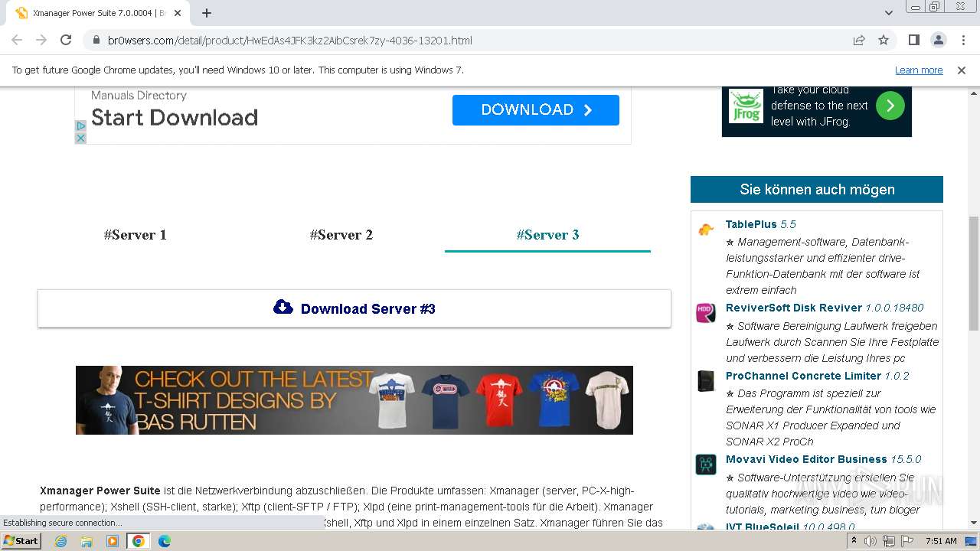The image size is (980, 551).
Task: Switch to the #Server 1 tab
Action: pos(136,235)
